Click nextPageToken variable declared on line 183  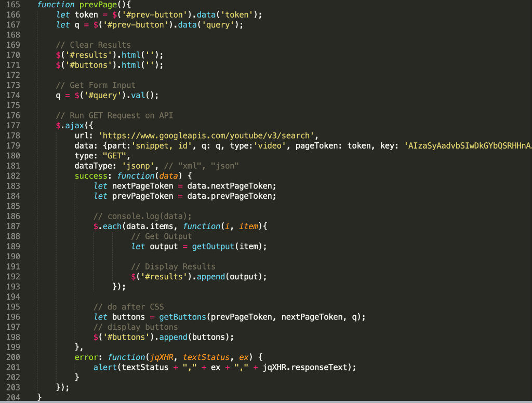click(x=142, y=186)
